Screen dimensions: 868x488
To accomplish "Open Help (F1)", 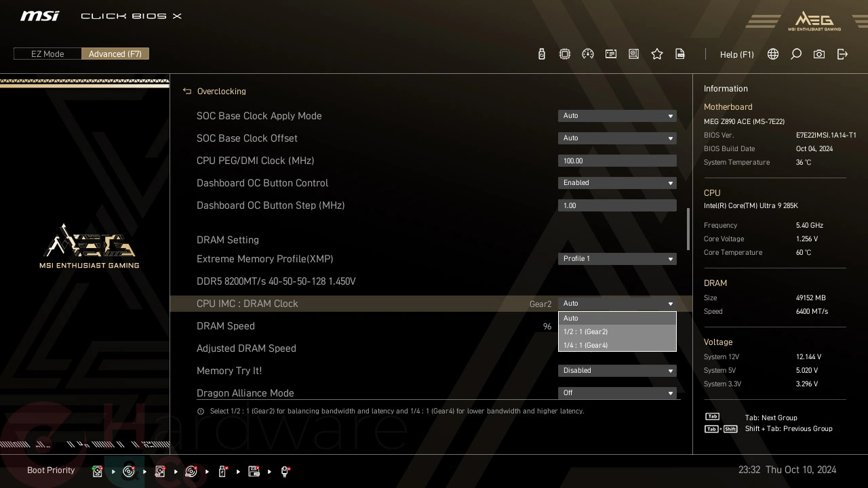I will point(736,54).
